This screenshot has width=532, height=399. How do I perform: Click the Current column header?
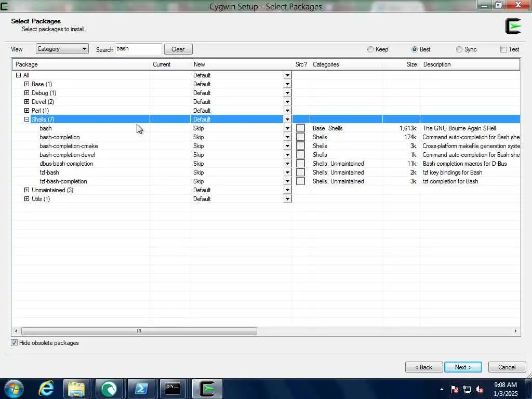tap(170, 64)
